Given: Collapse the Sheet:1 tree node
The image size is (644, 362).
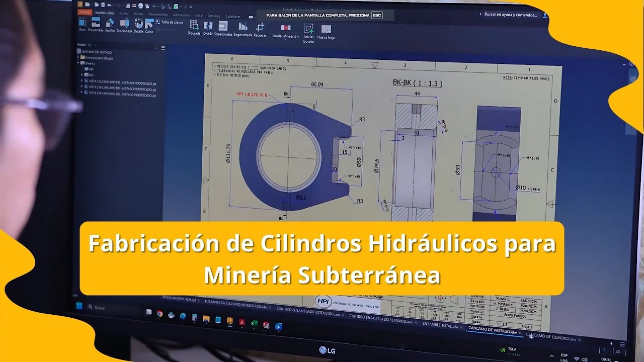Looking at the screenshot, I should click(x=78, y=63).
